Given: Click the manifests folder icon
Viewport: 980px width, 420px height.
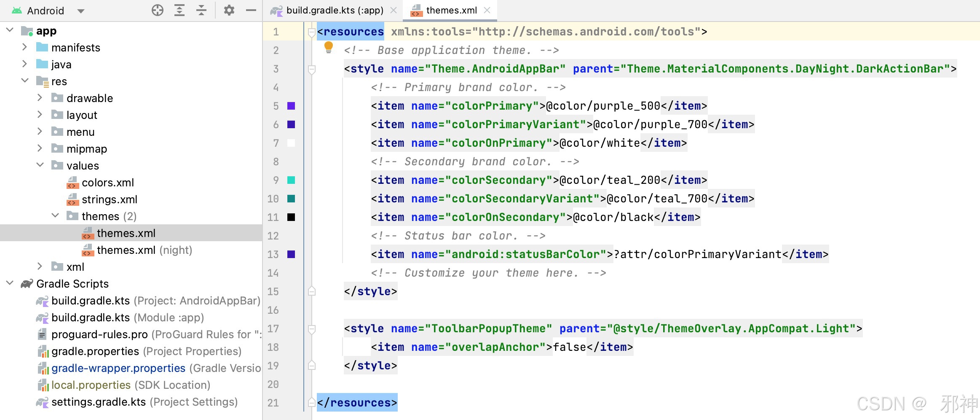Looking at the screenshot, I should tap(42, 47).
